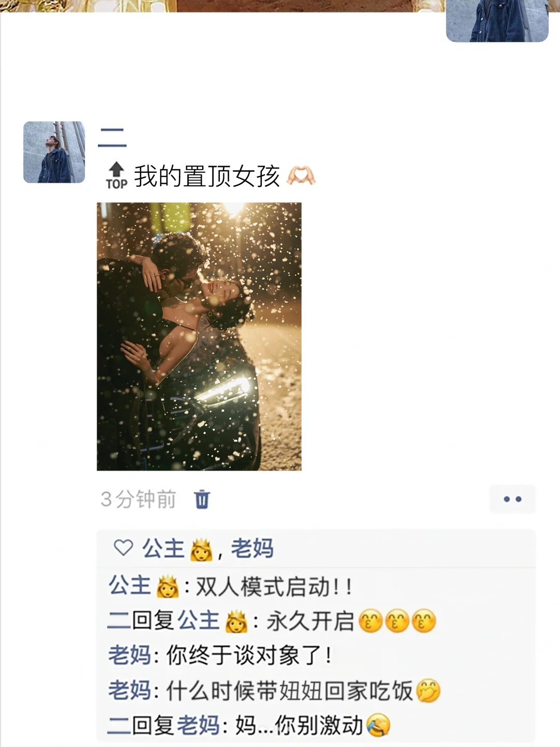Tap 老妈 name on 你终于谈对象了 comment
The width and height of the screenshot is (560, 747).
[x=130, y=655]
